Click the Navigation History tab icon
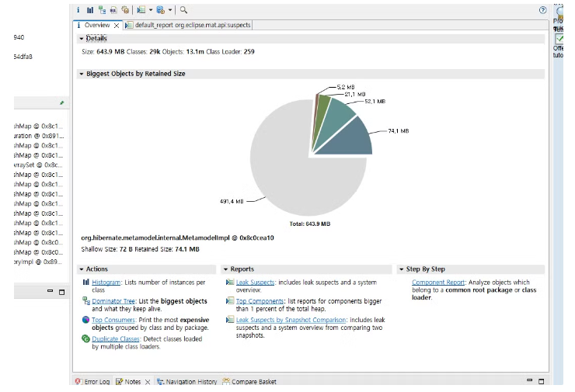The image size is (575, 392). tap(160, 381)
